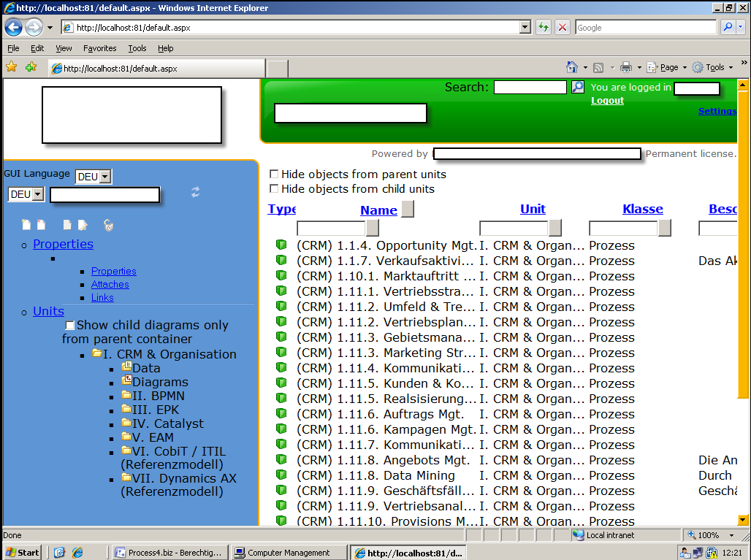Switch to Computer Management taskbar window
The image size is (751, 560).
tap(289, 553)
